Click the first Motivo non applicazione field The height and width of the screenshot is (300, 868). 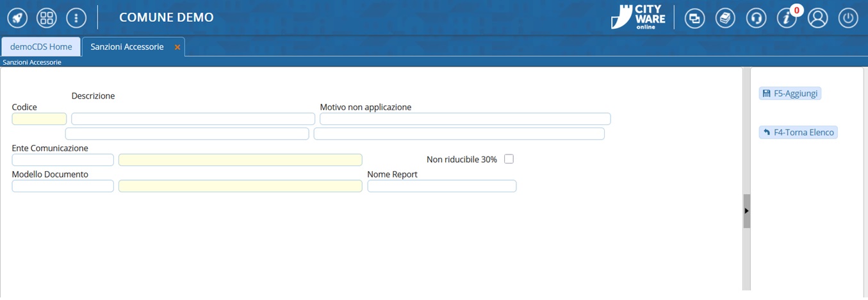click(464, 119)
